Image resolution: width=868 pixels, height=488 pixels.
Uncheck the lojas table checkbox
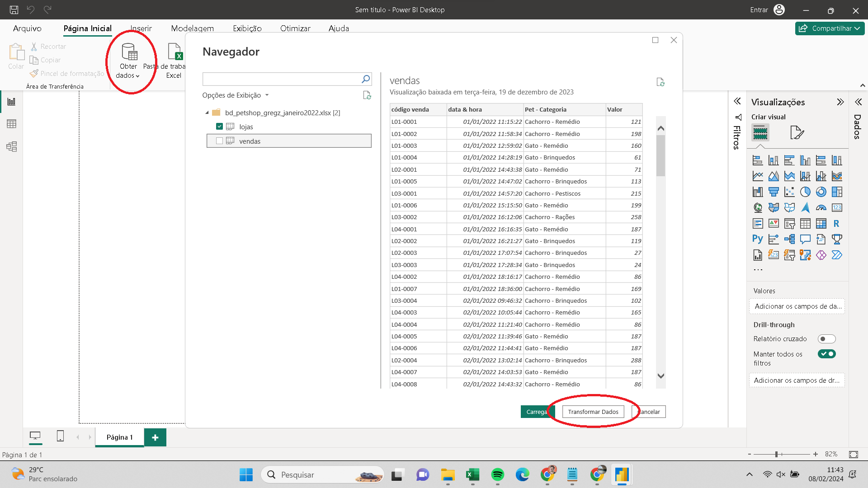coord(219,127)
